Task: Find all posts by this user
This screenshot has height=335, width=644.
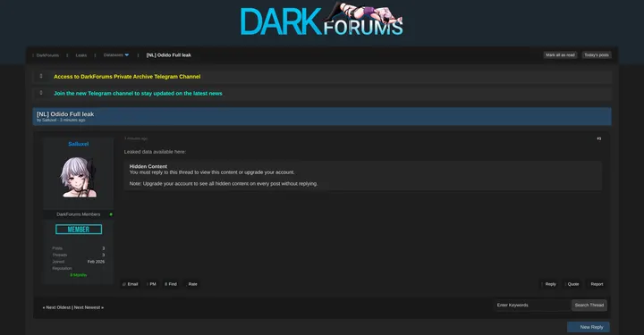Action: click(x=171, y=284)
